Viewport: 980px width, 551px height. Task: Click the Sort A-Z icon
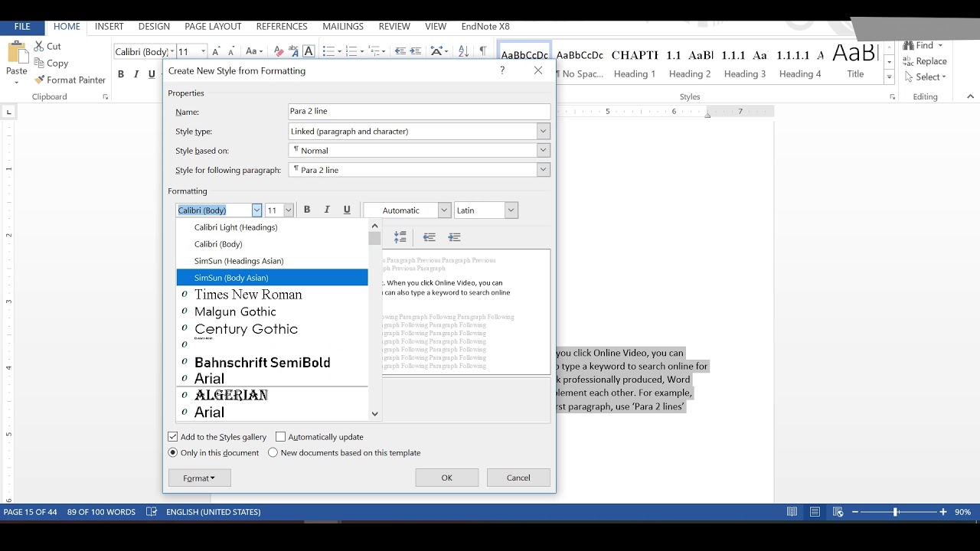[x=463, y=51]
